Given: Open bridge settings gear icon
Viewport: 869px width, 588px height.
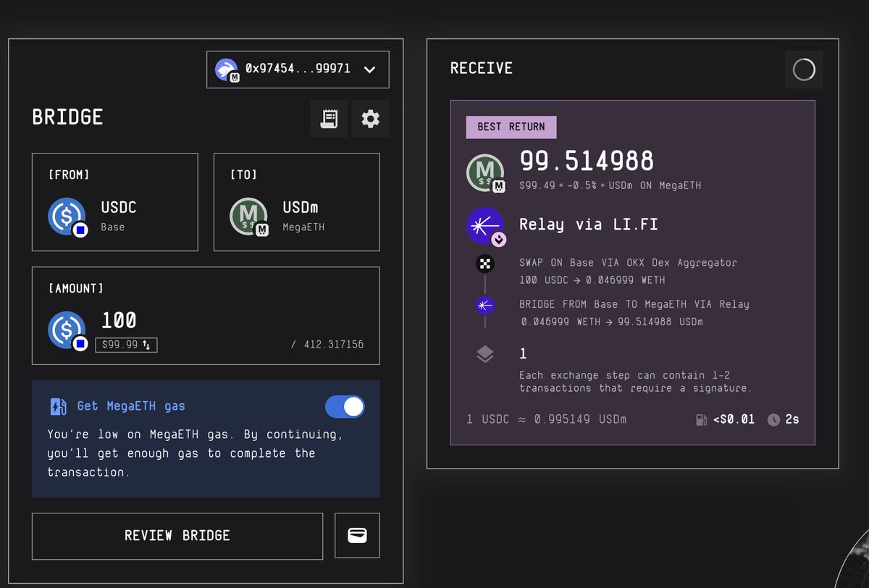Looking at the screenshot, I should (370, 119).
